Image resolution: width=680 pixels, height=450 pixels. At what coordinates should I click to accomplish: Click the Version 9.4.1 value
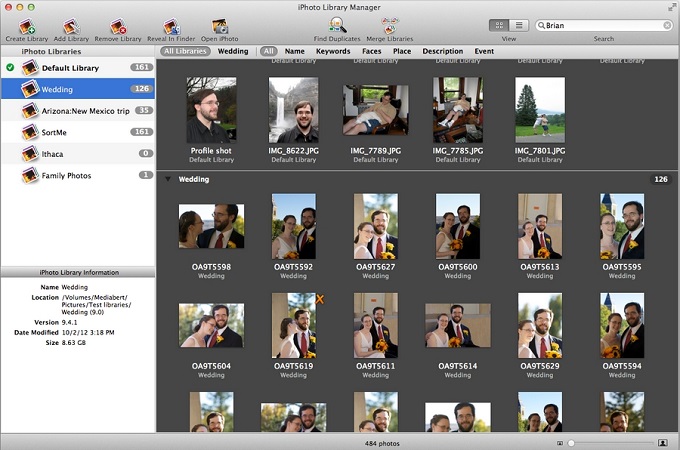point(69,322)
